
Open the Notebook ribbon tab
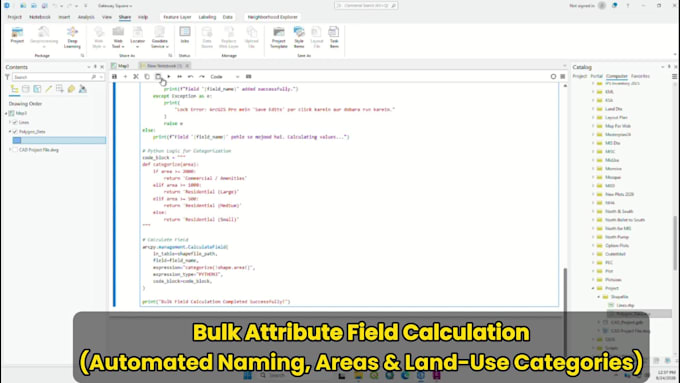point(40,17)
